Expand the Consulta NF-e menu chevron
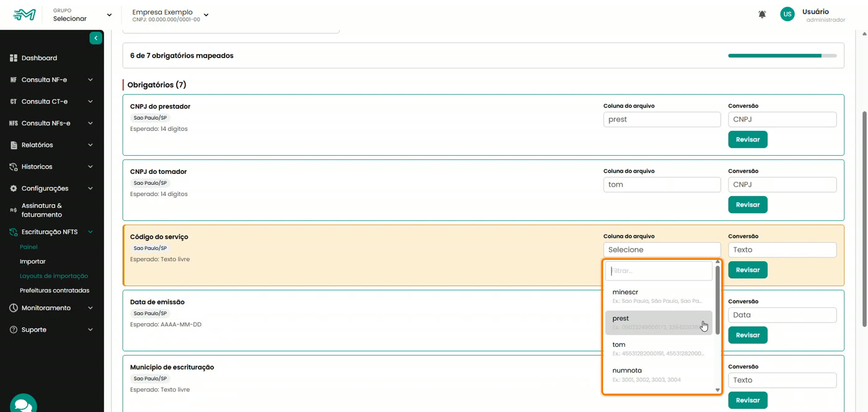This screenshot has height=412, width=868. [91, 80]
